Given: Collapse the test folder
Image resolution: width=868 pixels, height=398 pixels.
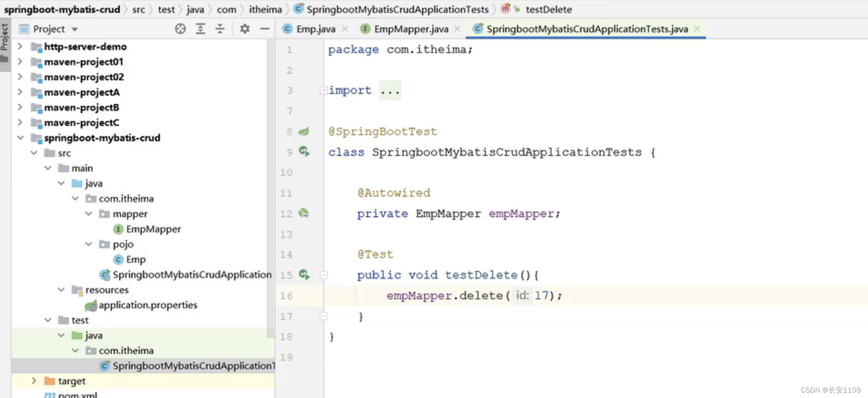Looking at the screenshot, I should (48, 320).
